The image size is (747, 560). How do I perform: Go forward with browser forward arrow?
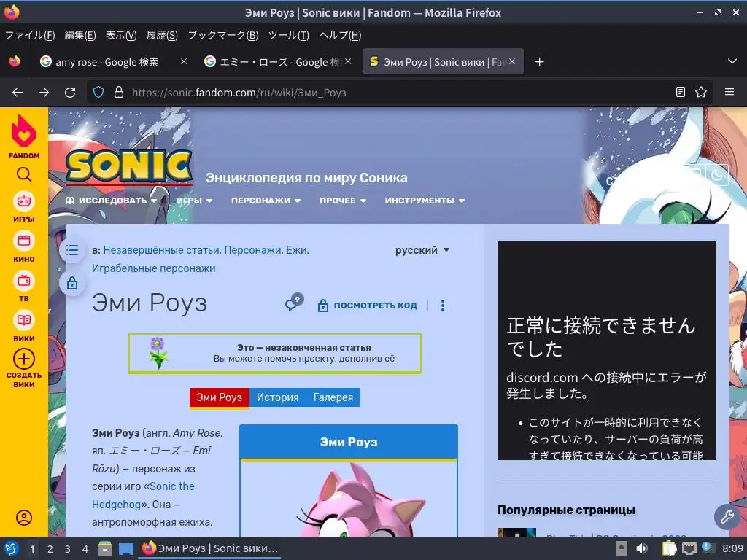[x=44, y=93]
